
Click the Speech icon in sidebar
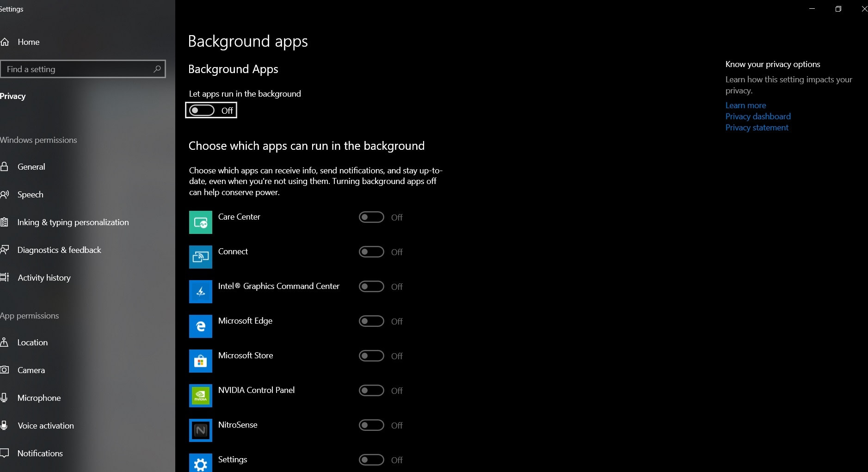[x=5, y=195]
